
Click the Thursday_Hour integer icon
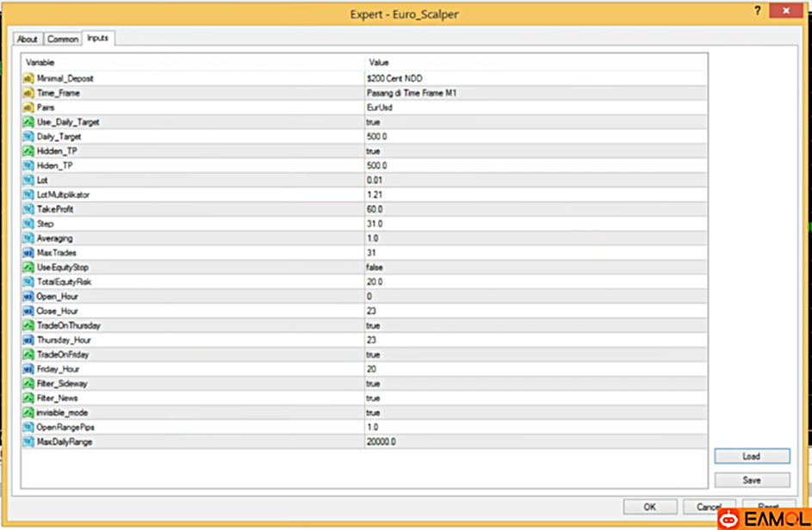[28, 340]
